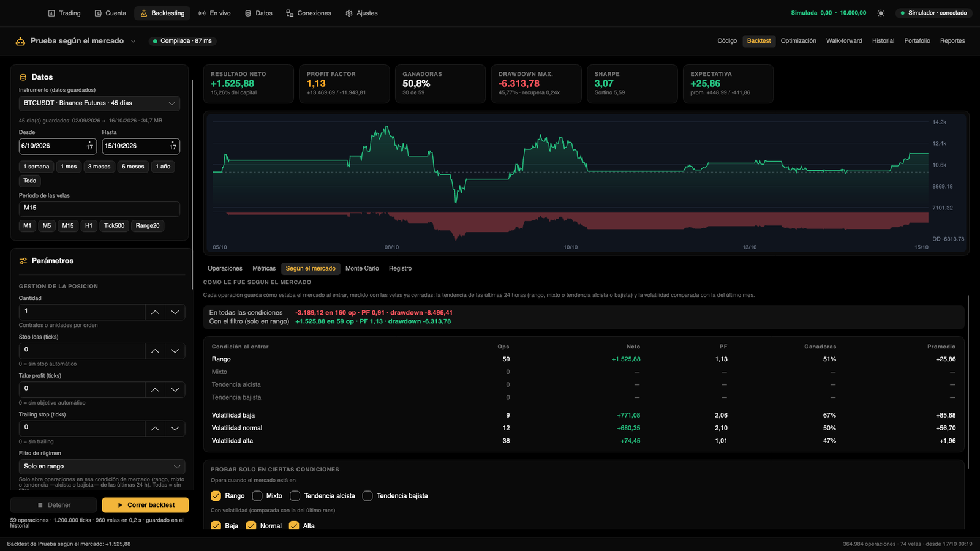Switch to the Optimización tab
Image resolution: width=980 pixels, height=551 pixels.
pyautogui.click(x=798, y=41)
